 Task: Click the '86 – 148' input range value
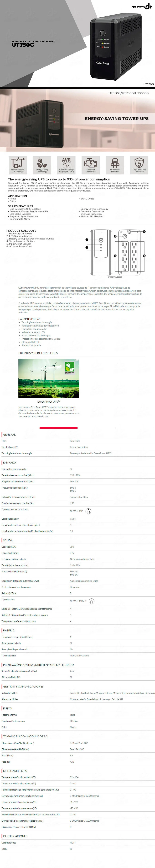click(74, 481)
